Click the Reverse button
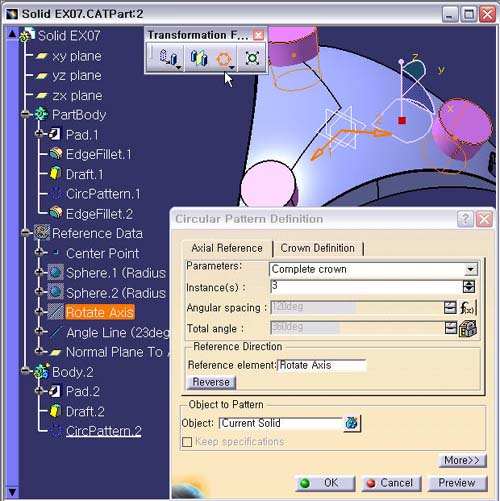The height and width of the screenshot is (501, 500). tap(211, 382)
